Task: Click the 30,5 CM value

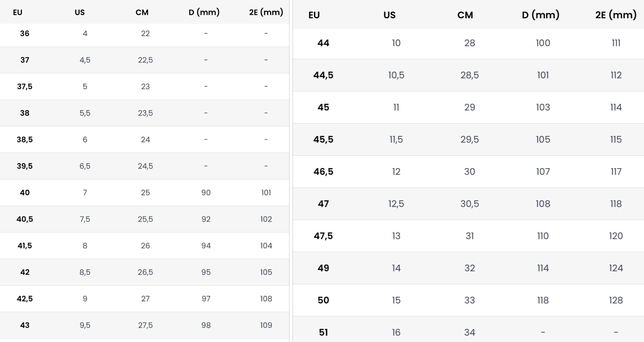Action: (469, 204)
